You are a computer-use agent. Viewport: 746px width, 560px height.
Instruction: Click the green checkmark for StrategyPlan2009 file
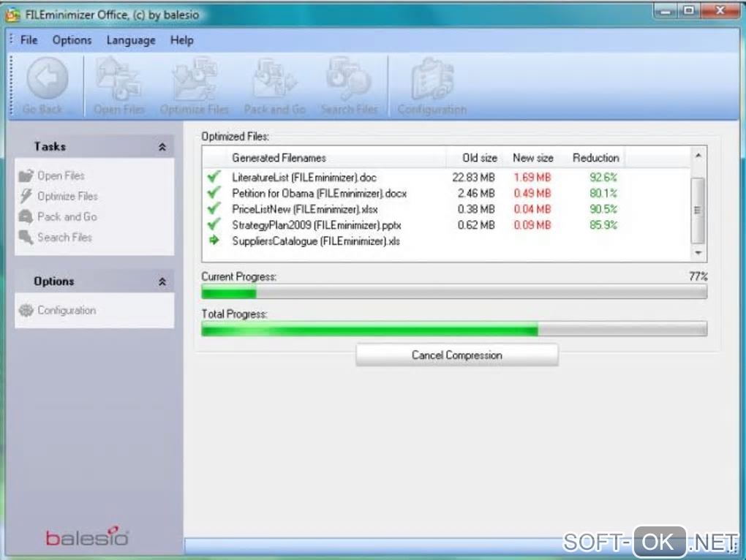click(x=214, y=224)
